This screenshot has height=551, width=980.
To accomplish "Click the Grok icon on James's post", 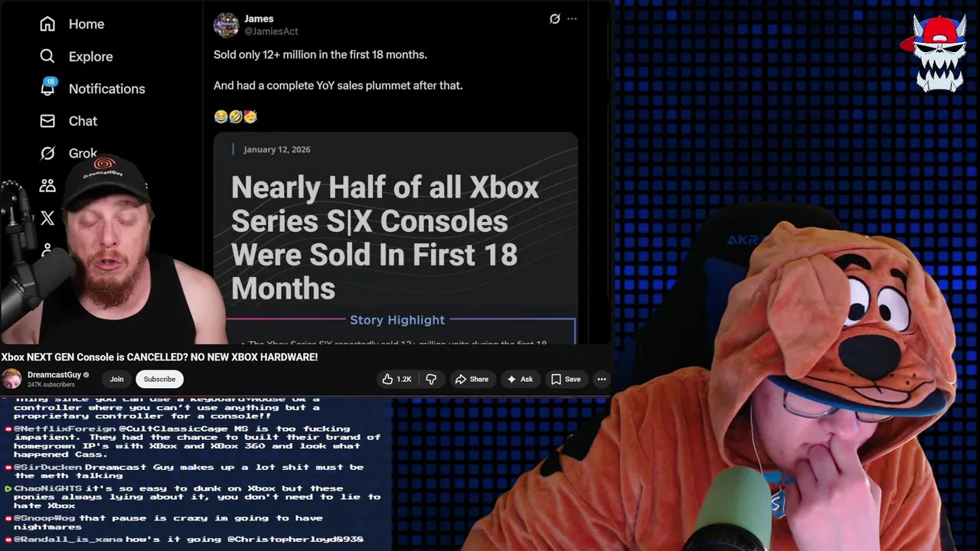I will click(554, 19).
